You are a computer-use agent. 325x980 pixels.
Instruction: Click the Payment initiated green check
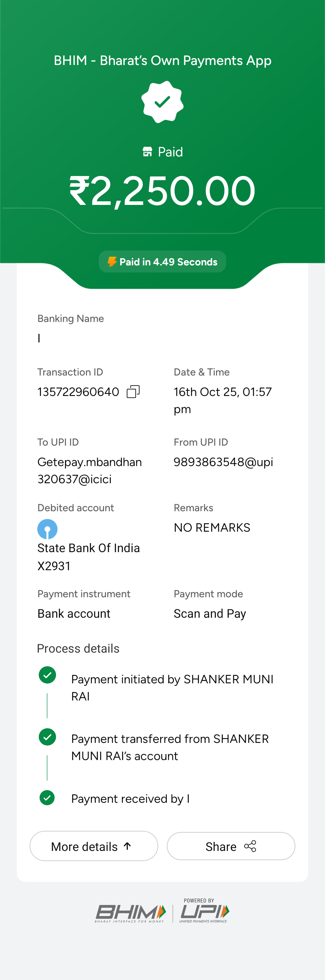point(48,675)
